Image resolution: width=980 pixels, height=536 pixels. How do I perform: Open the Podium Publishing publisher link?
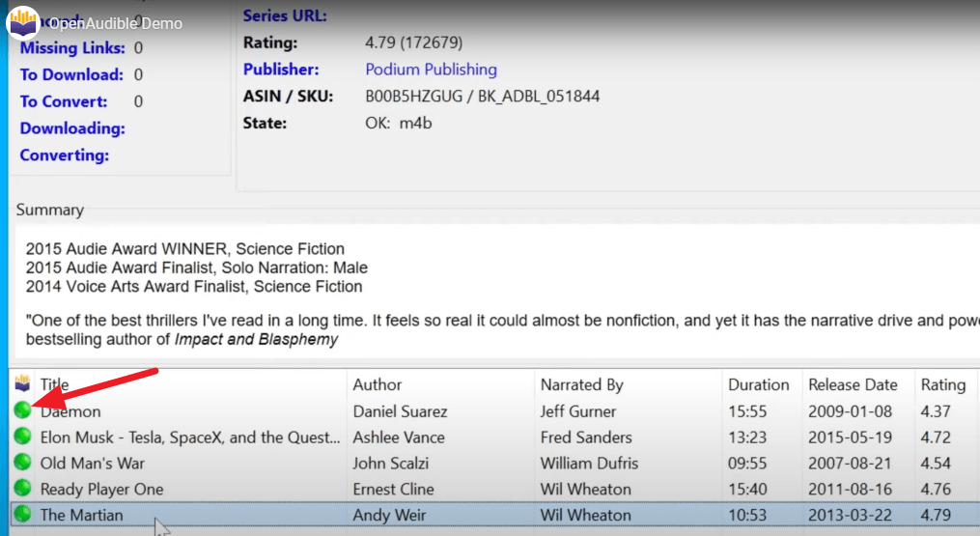pos(431,70)
